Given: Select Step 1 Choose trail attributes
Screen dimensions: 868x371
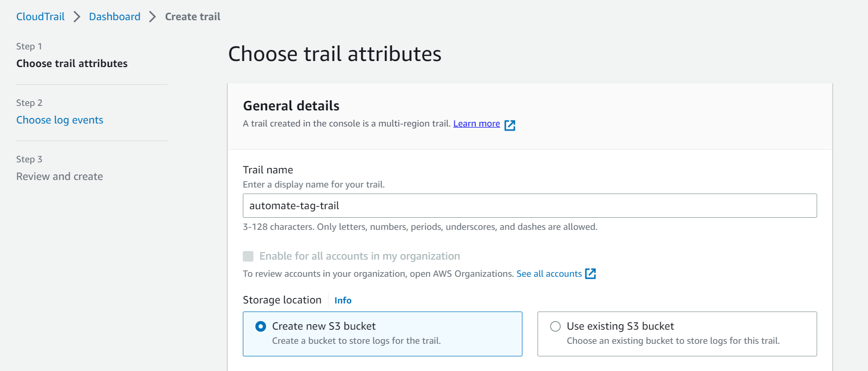Looking at the screenshot, I should tap(72, 64).
